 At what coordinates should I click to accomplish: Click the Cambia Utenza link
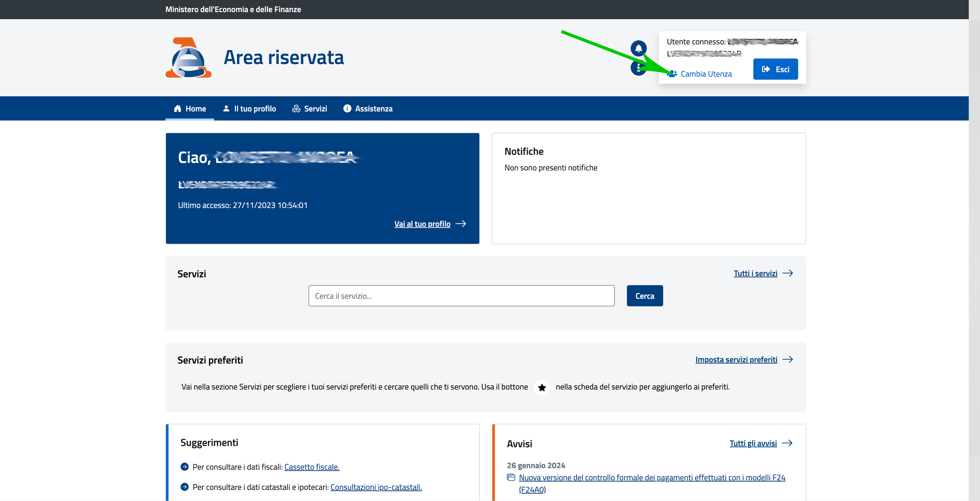coord(706,74)
